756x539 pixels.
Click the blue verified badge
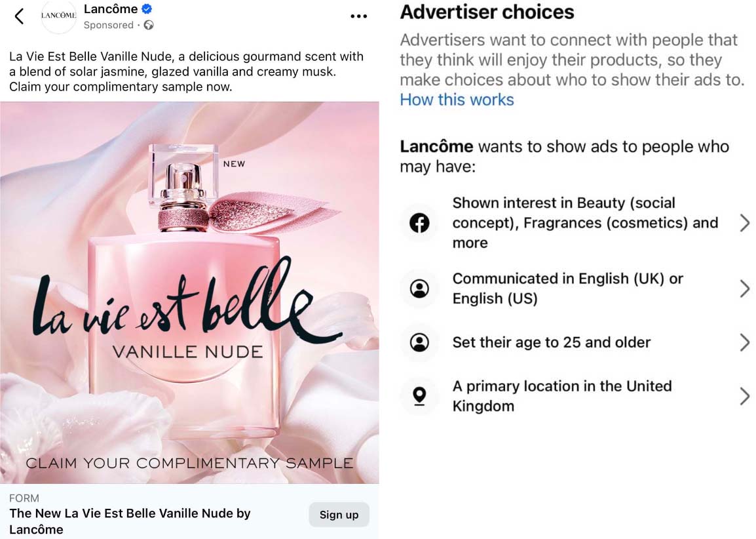pyautogui.click(x=147, y=9)
